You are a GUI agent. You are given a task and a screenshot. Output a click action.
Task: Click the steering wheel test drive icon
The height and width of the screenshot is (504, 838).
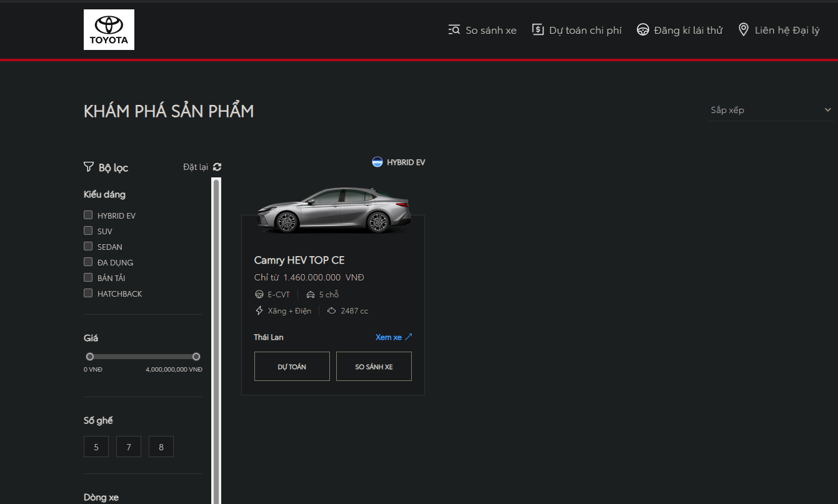642,29
